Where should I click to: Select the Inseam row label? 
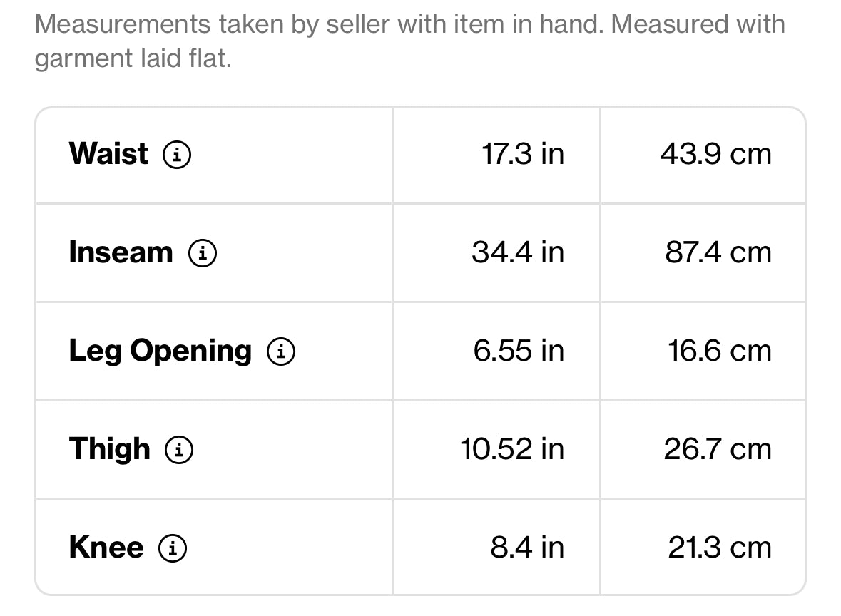point(121,252)
